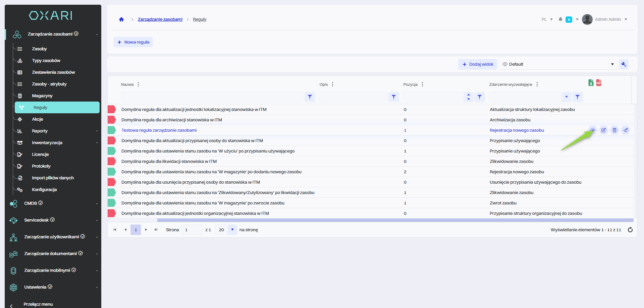Click the Nowa reguła button

133,42
